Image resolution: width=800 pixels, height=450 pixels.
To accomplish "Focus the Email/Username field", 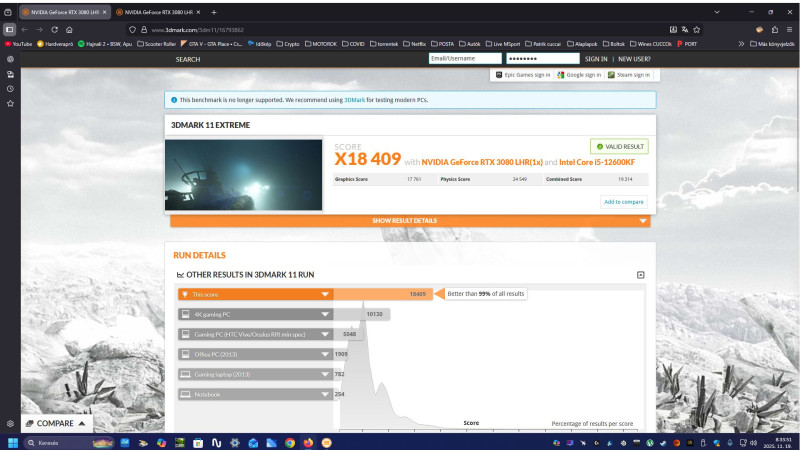I will 465,59.
